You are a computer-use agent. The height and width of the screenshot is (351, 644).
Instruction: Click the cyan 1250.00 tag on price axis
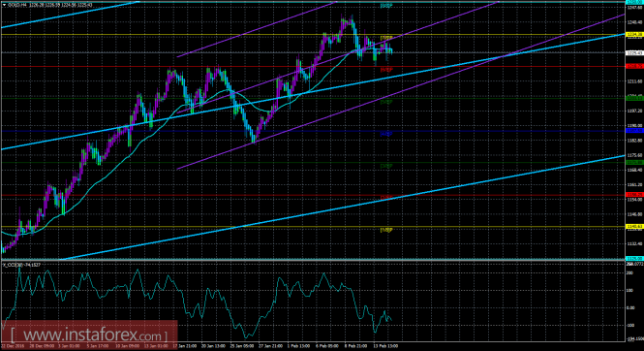(634, 2)
